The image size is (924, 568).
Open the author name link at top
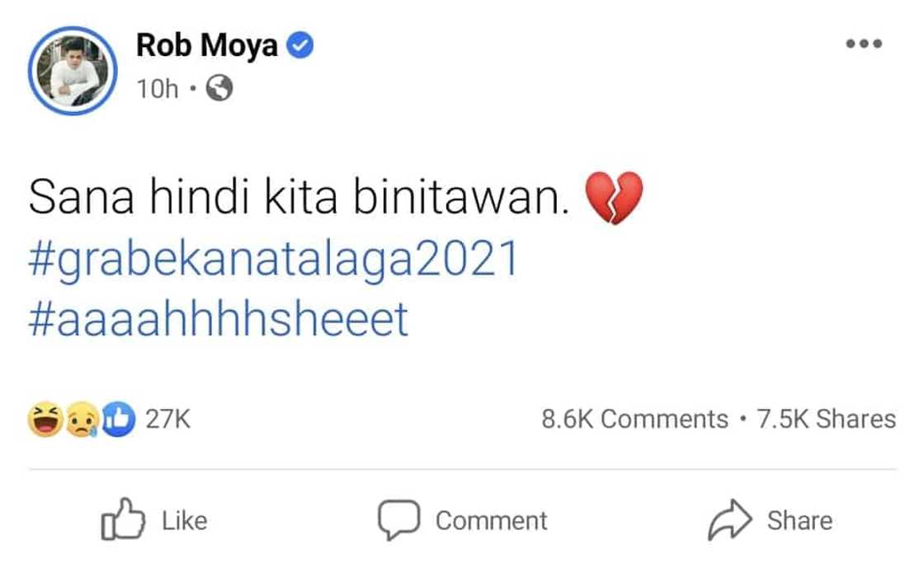point(207,47)
